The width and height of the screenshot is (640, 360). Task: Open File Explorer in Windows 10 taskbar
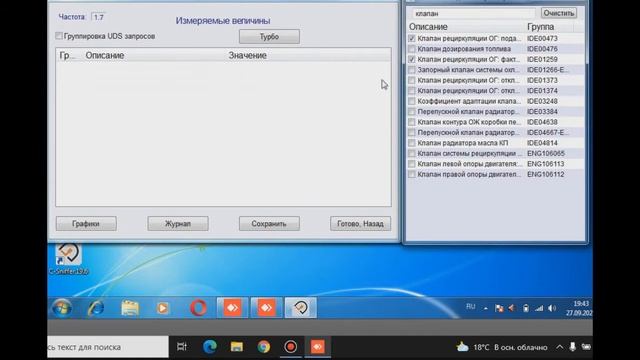pos(237,347)
